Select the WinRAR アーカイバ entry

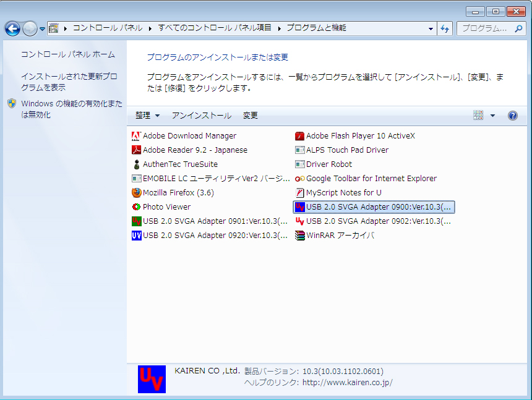pyautogui.click(x=335, y=236)
